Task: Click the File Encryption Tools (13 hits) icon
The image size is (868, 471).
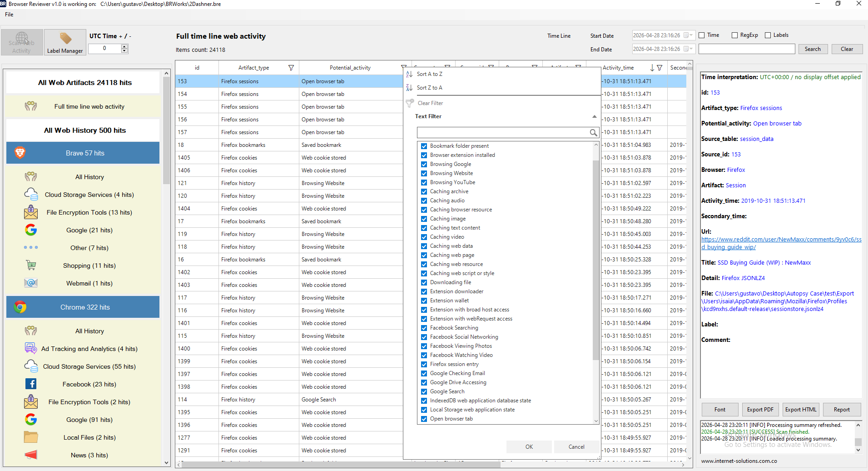Action: pyautogui.click(x=31, y=212)
